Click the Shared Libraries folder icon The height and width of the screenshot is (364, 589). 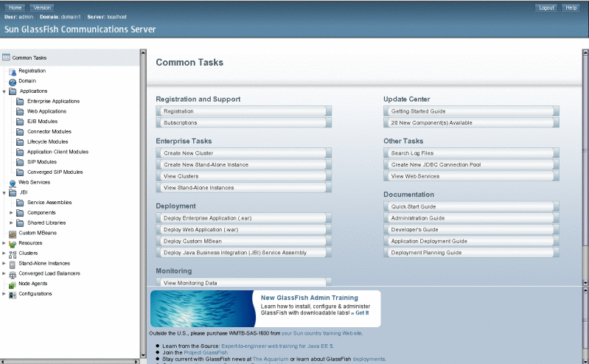pyautogui.click(x=20, y=223)
